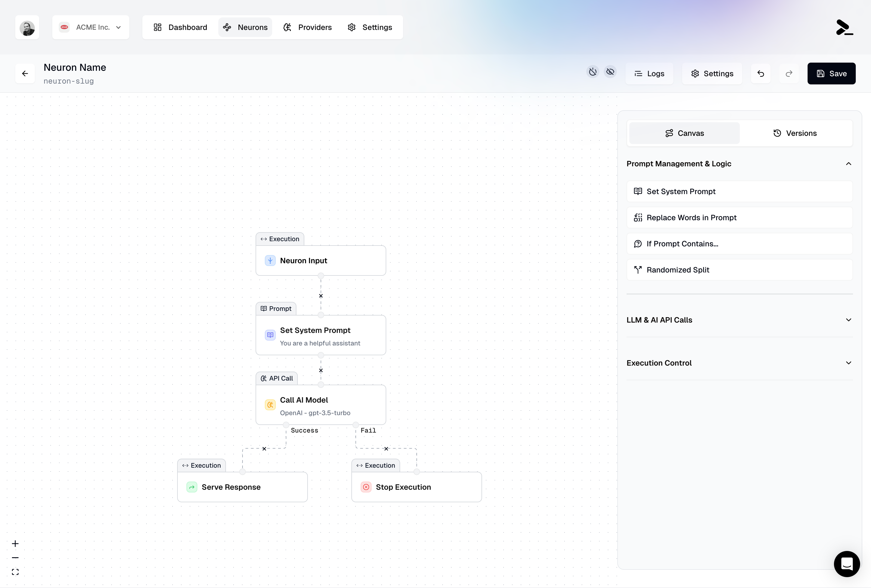This screenshot has height=588, width=871.
Task: Zoom in on the canvas
Action: 15,543
